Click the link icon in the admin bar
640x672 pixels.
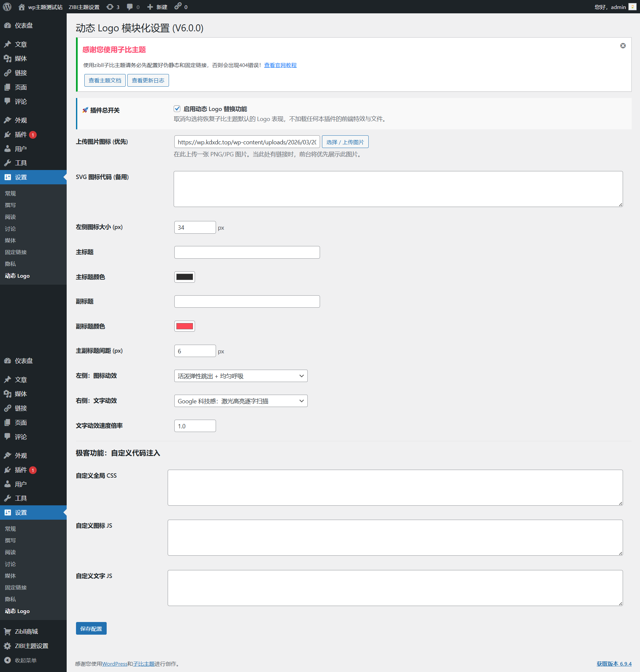click(x=178, y=6)
